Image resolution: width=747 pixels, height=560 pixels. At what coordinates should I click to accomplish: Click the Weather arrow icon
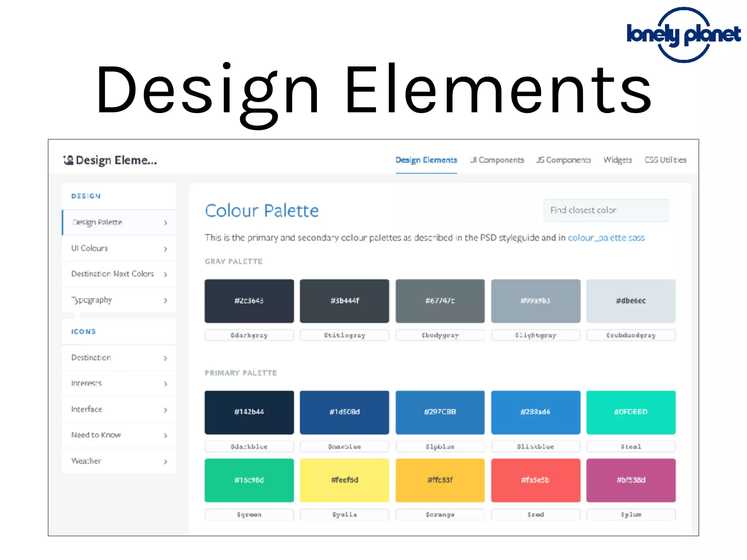coord(166,462)
